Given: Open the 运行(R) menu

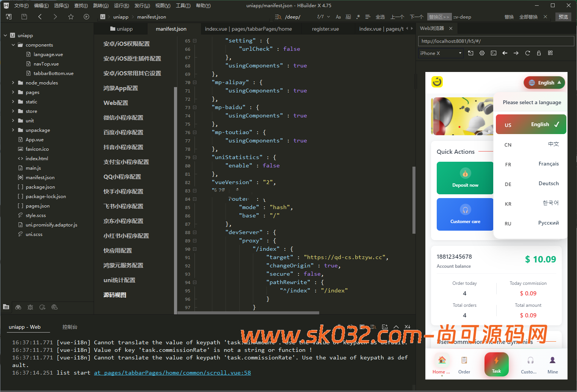Looking at the screenshot, I should 121,5.
